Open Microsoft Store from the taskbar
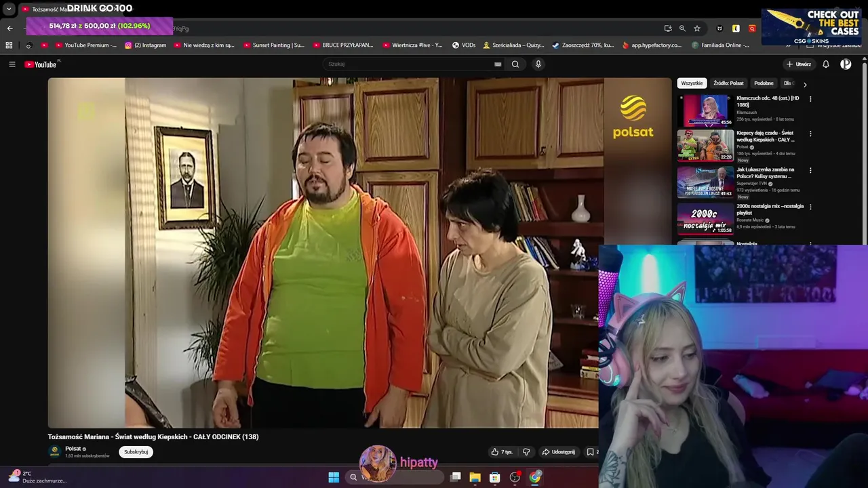The height and width of the screenshot is (488, 868). (x=495, y=477)
